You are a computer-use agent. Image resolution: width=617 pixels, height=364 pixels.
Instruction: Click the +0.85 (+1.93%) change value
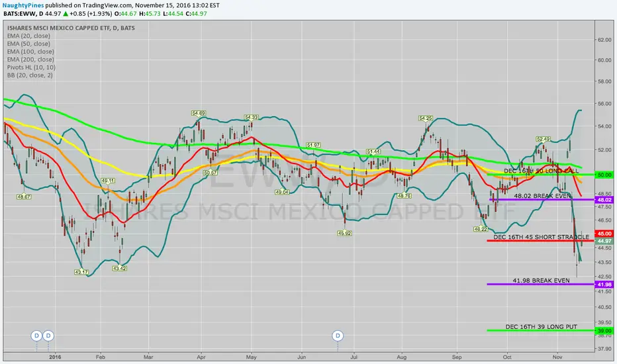91,14
